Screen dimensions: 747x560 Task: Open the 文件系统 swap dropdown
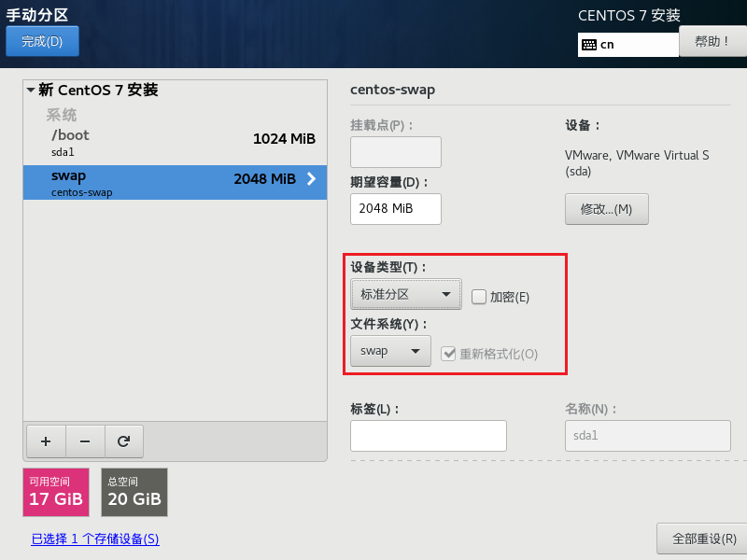tap(390, 351)
